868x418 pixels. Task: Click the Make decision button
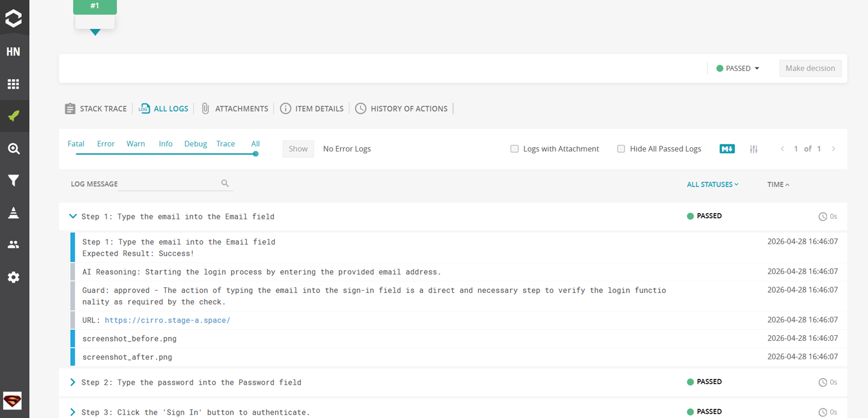(810, 68)
